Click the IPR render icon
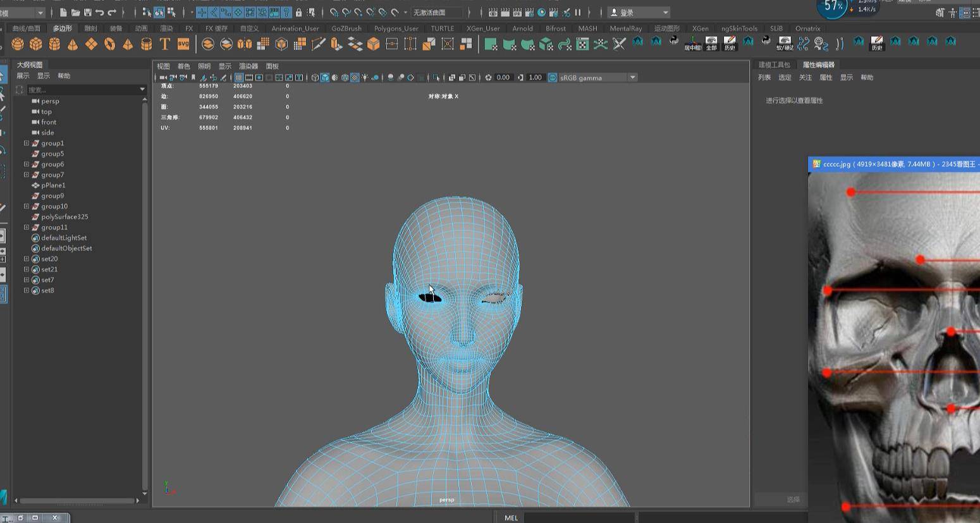The image size is (980, 523). point(518,12)
